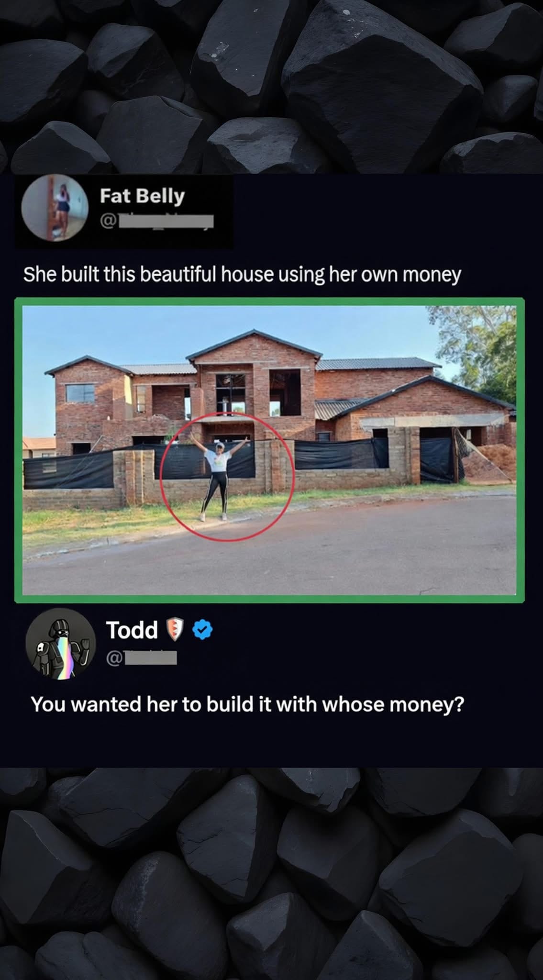This screenshot has height=980, width=543.
Task: Click the black rocks background at bottom
Action: pyautogui.click(x=271, y=874)
